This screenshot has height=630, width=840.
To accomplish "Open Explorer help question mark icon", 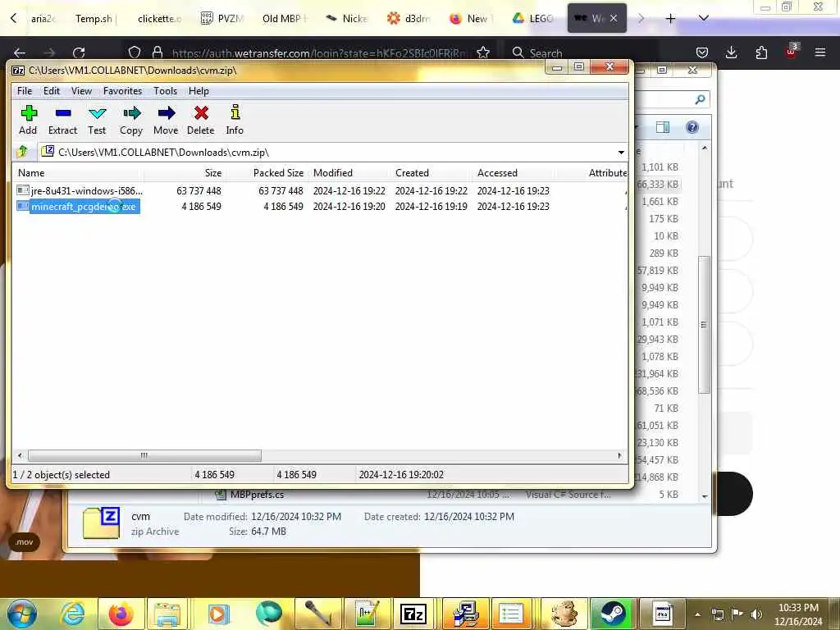I will pyautogui.click(x=692, y=127).
